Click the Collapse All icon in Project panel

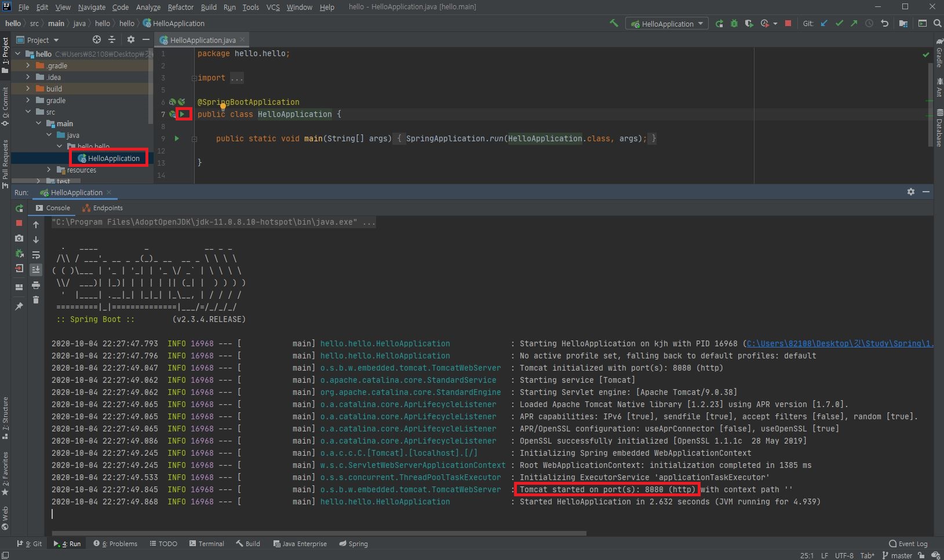112,39
